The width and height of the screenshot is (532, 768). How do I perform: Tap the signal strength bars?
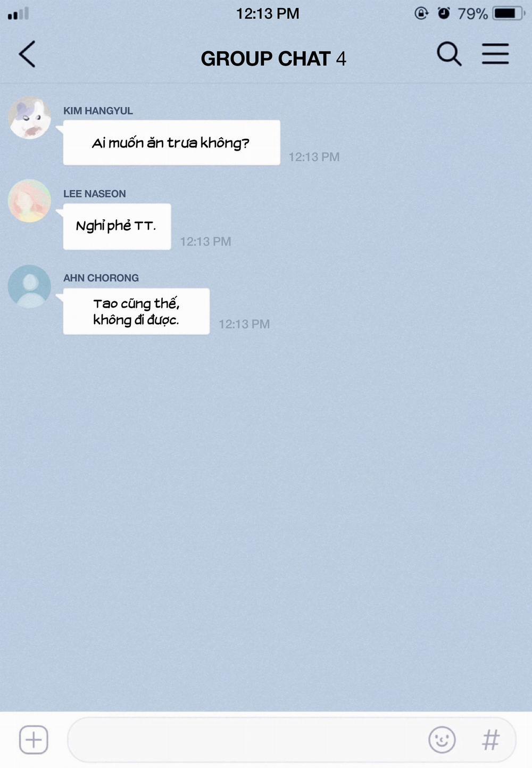tap(18, 14)
